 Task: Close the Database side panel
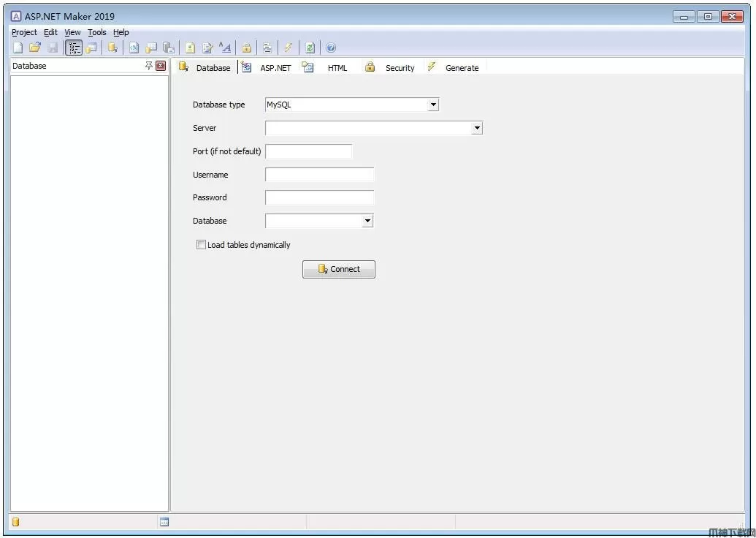point(161,66)
